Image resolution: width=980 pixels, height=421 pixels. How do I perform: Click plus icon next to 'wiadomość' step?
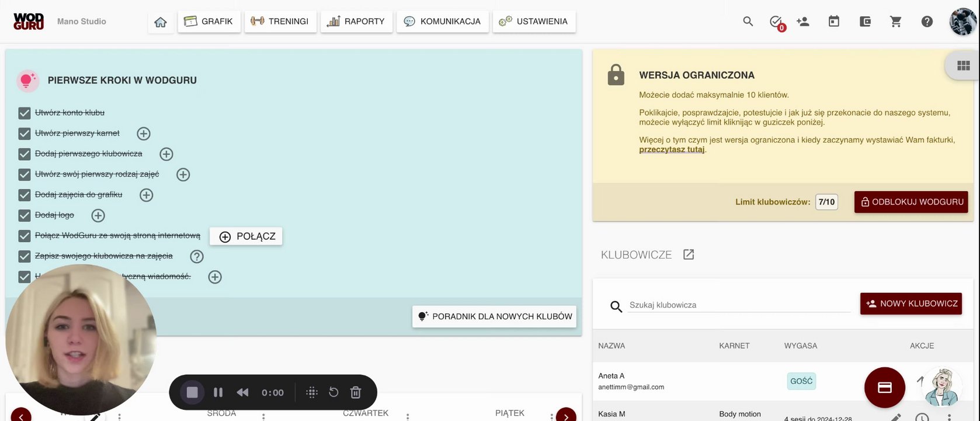215,277
